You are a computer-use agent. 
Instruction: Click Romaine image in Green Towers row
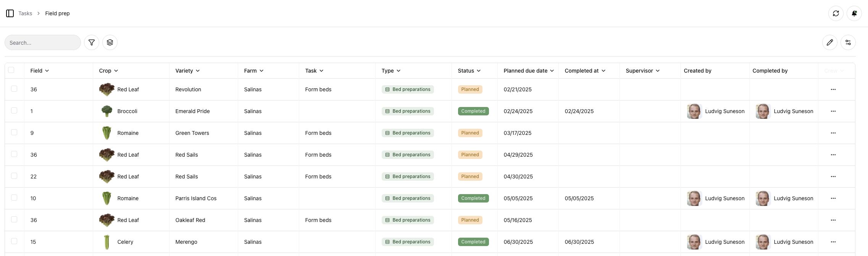click(107, 133)
